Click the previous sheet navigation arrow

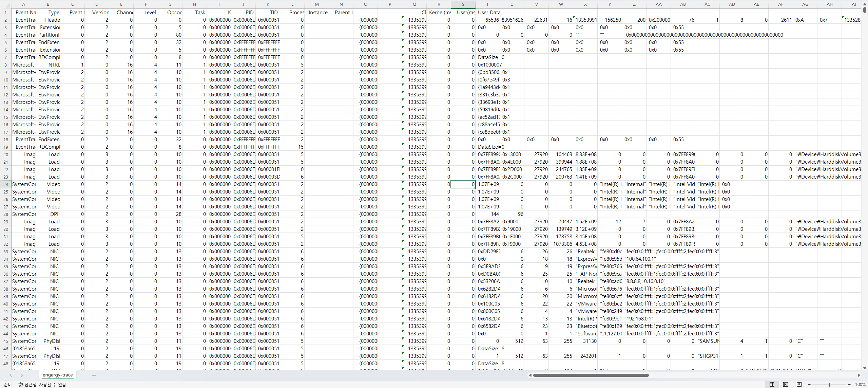tap(11, 375)
